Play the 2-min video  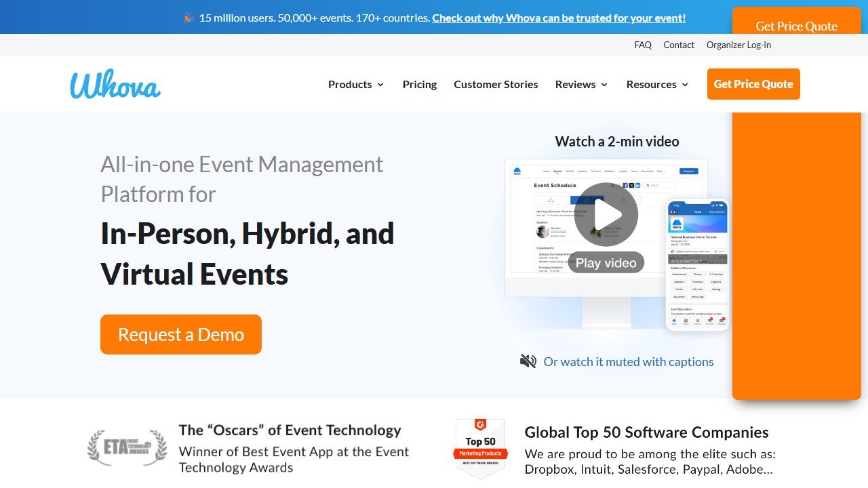[x=606, y=214]
